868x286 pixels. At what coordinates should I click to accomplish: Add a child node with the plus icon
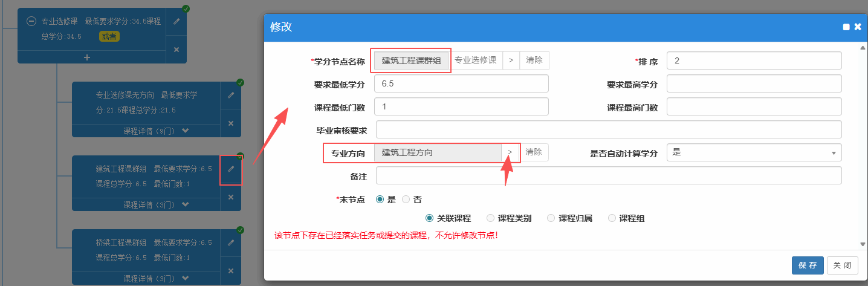(87, 57)
